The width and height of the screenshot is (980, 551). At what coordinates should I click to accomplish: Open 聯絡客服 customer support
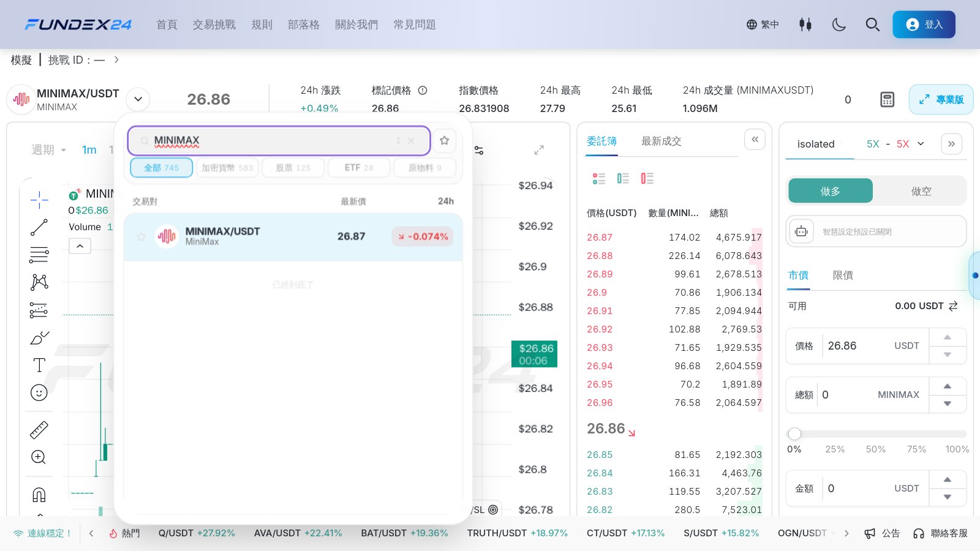[x=941, y=533]
